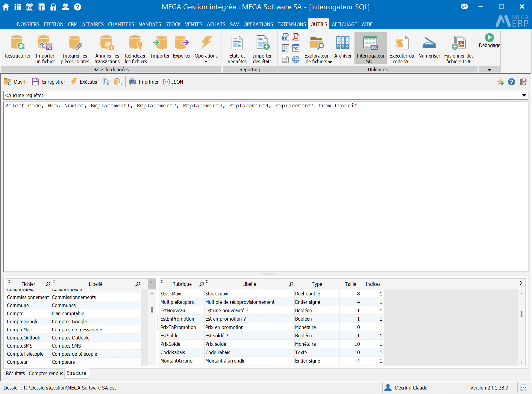This screenshot has width=532, height=394.
Task: Switch to the Résultats tab
Action: click(x=15, y=373)
